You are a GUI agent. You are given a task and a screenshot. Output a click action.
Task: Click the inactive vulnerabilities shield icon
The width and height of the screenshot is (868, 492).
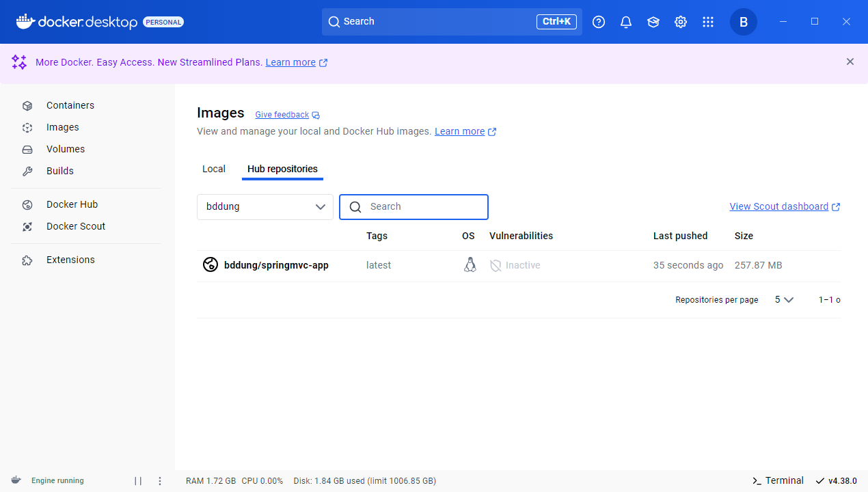(496, 265)
